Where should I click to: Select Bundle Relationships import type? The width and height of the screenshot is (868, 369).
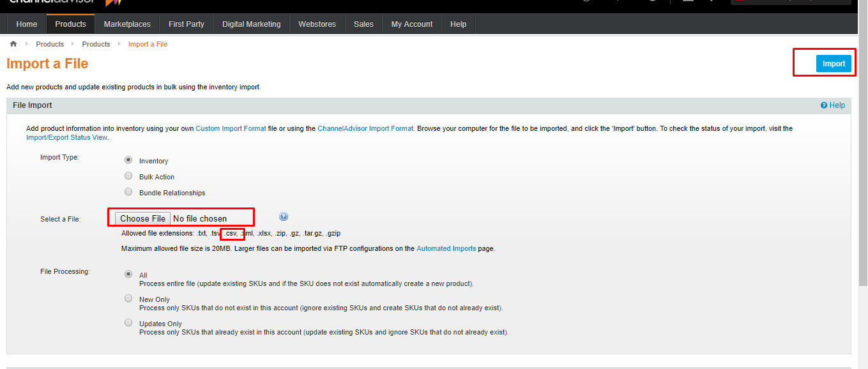tap(128, 192)
